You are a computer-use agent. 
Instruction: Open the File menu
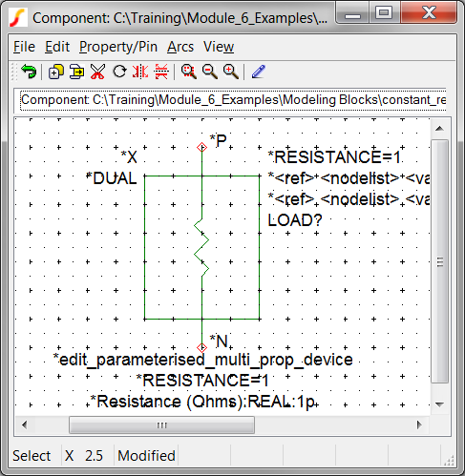pos(24,47)
